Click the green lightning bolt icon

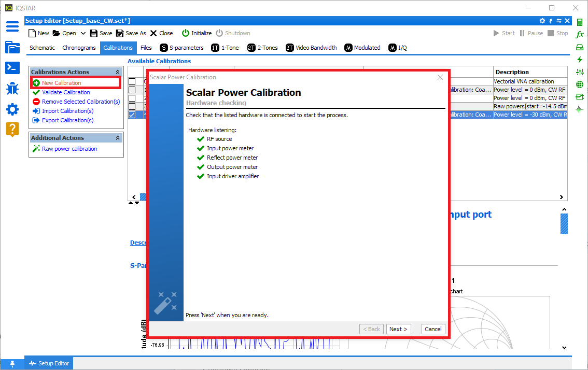(x=580, y=60)
